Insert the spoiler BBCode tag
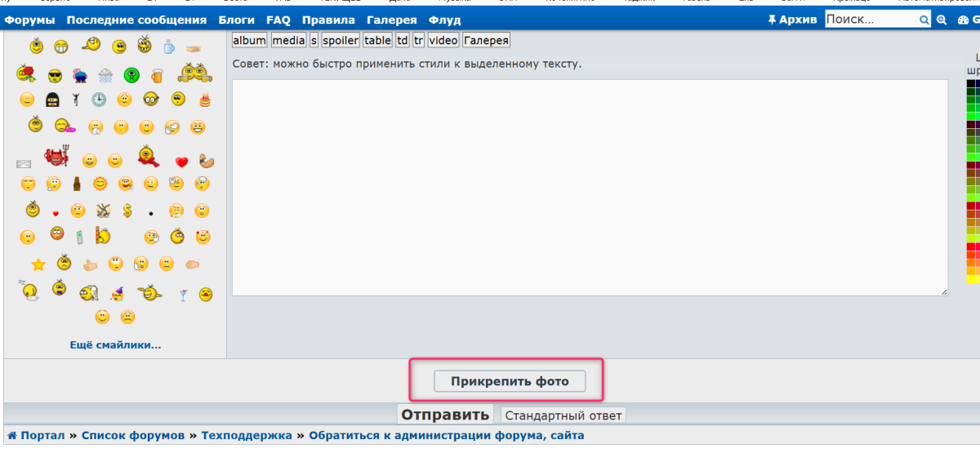Image resolution: width=980 pixels, height=453 pixels. (x=340, y=40)
